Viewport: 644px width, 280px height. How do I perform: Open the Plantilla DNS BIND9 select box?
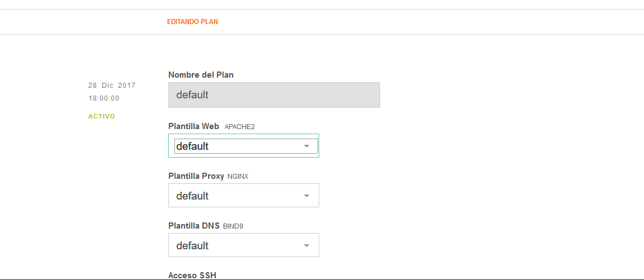pyautogui.click(x=244, y=245)
